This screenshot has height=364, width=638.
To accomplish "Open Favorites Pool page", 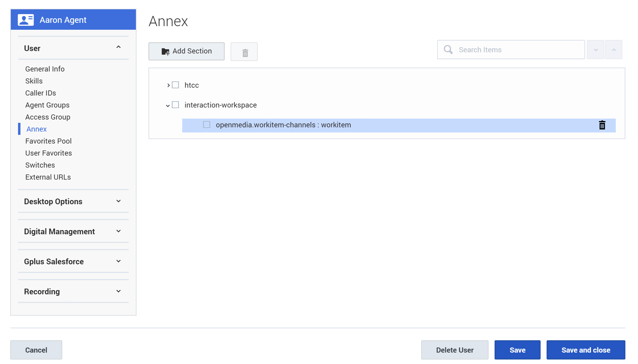I will click(x=48, y=141).
